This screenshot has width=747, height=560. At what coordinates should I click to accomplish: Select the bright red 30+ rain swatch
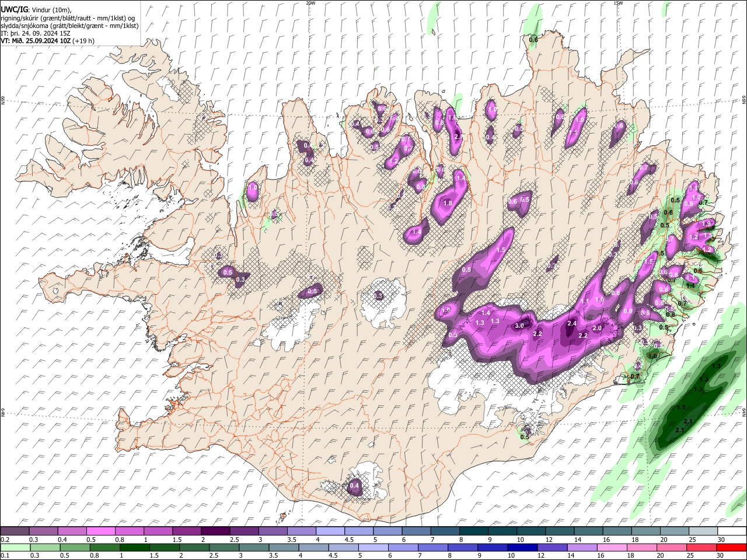pyautogui.click(x=731, y=547)
